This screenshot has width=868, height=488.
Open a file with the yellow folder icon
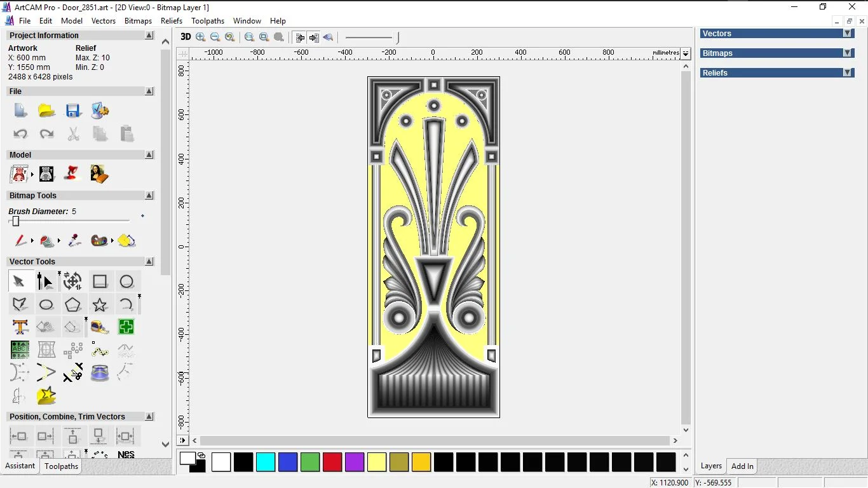[46, 111]
